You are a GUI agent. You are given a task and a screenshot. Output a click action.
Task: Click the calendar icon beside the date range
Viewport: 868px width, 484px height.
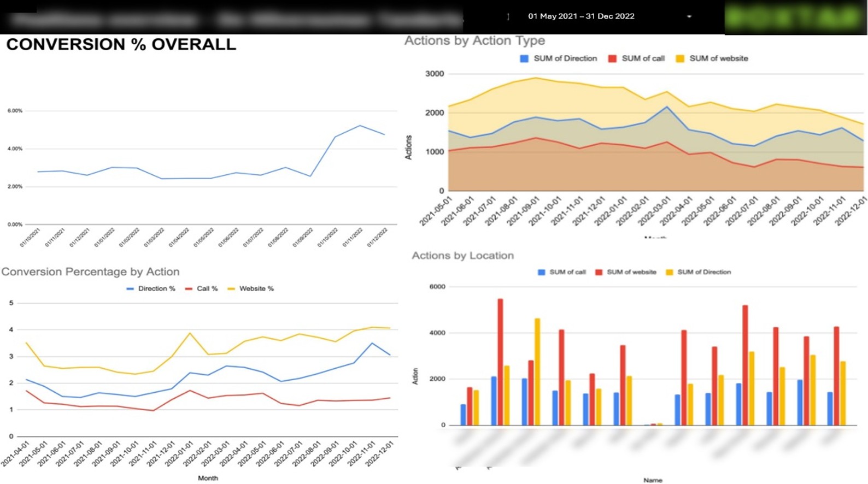pos(508,16)
